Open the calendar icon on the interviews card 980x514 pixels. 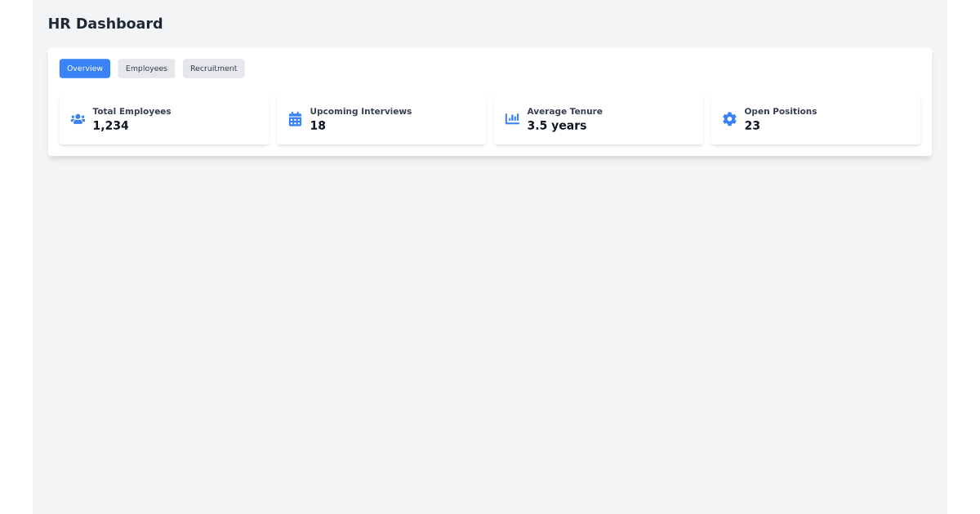click(x=295, y=118)
